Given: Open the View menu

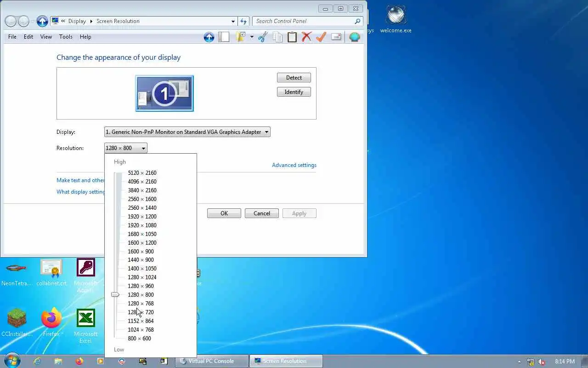Looking at the screenshot, I should pyautogui.click(x=46, y=37).
